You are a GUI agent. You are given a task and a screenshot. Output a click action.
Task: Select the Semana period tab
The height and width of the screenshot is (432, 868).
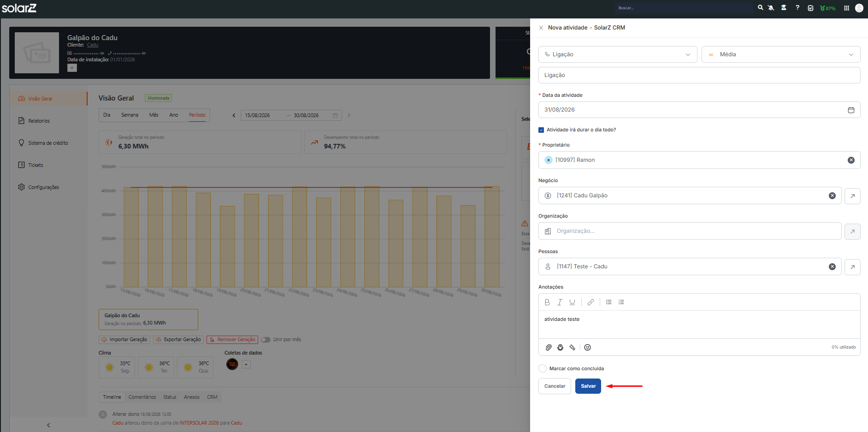point(130,115)
